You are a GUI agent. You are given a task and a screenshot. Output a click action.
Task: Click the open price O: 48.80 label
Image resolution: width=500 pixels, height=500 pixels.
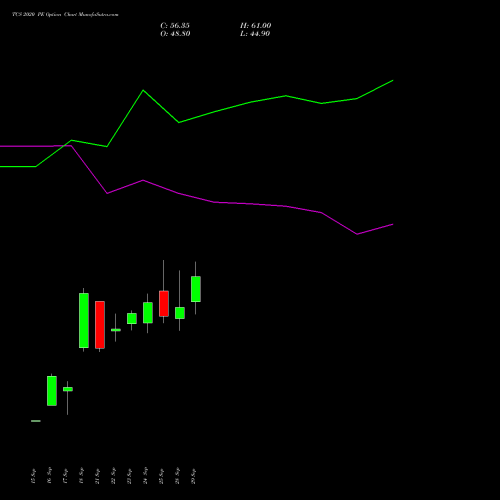(x=175, y=34)
